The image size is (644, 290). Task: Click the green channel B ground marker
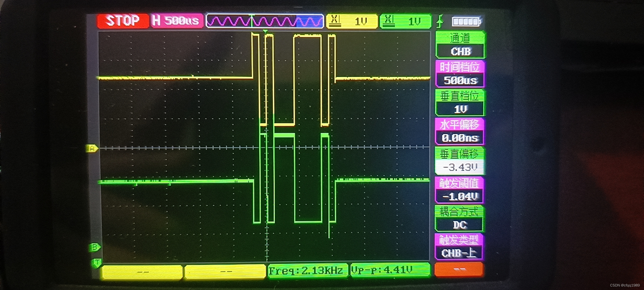click(94, 247)
